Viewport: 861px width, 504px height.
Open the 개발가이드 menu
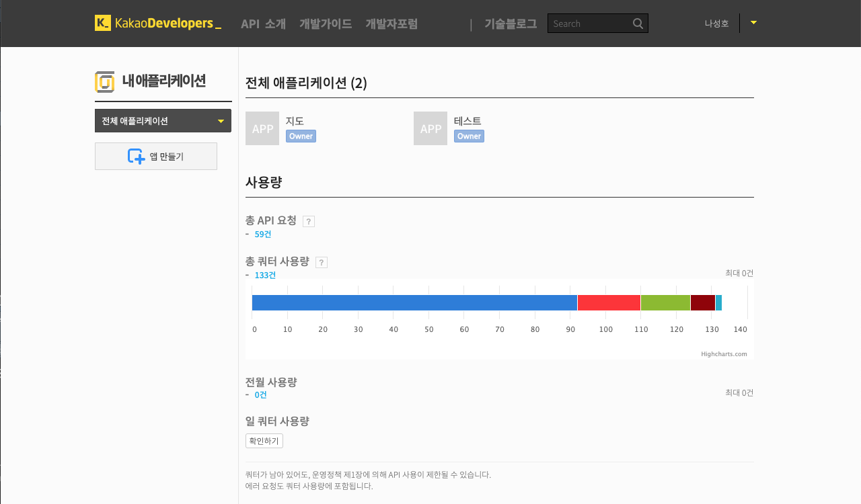326,24
